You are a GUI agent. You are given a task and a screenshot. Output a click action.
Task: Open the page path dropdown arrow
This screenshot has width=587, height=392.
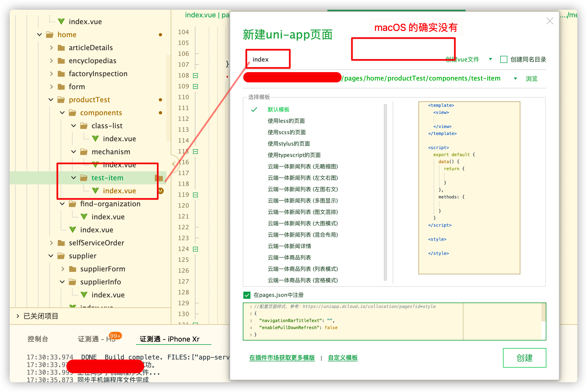click(x=515, y=79)
